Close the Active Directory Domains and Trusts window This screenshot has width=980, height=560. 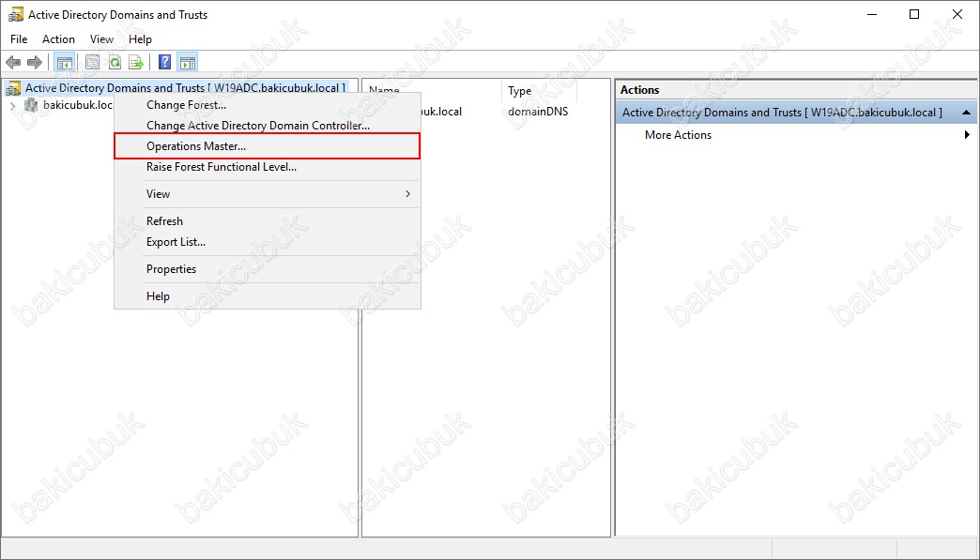[x=957, y=14]
